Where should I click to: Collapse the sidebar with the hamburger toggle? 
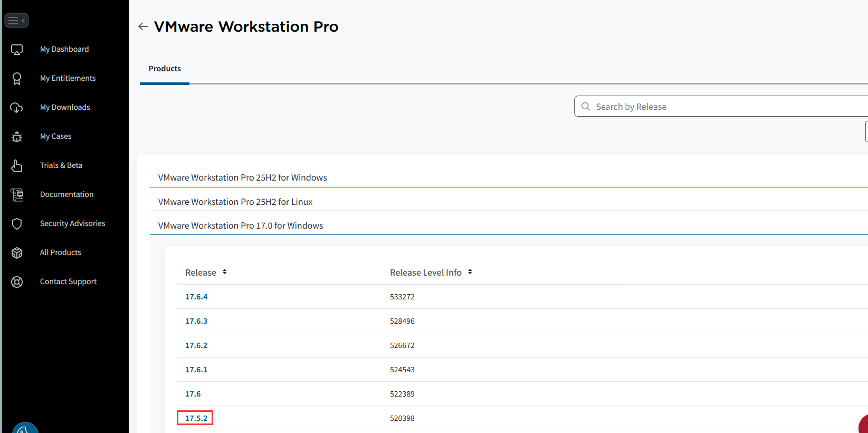pyautogui.click(x=16, y=21)
